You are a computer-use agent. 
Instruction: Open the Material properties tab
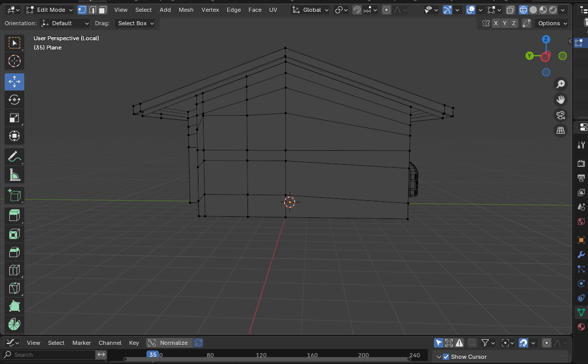click(581, 326)
